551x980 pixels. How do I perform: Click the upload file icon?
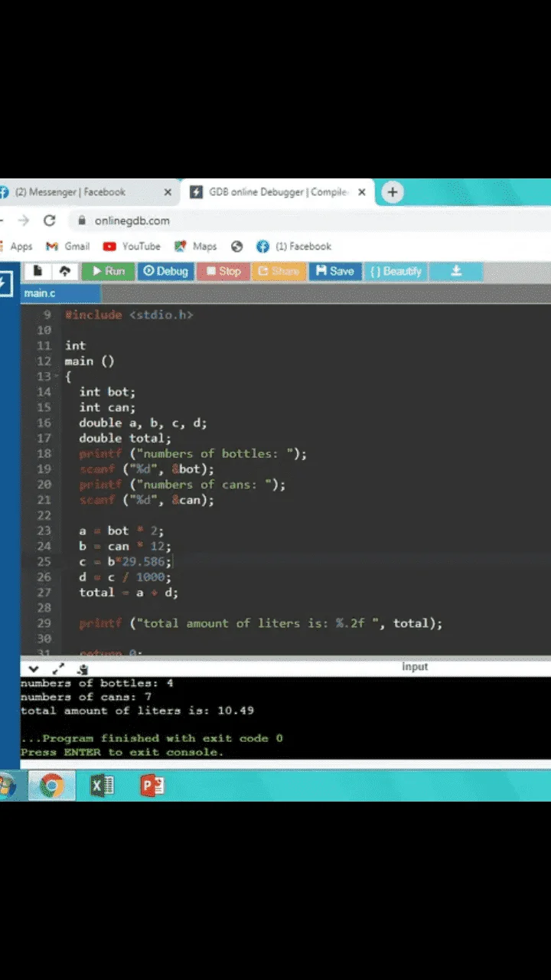coord(65,271)
